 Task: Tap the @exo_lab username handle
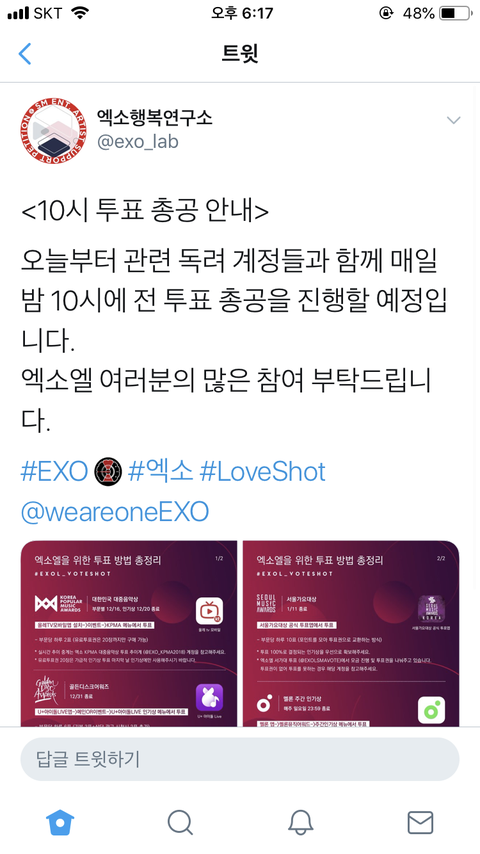pyautogui.click(x=137, y=142)
